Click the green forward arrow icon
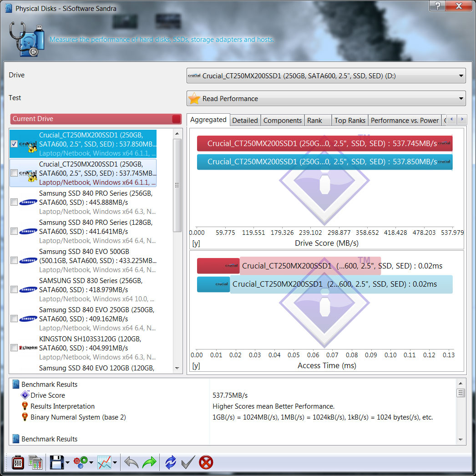The height and width of the screenshot is (476, 476). tap(149, 462)
